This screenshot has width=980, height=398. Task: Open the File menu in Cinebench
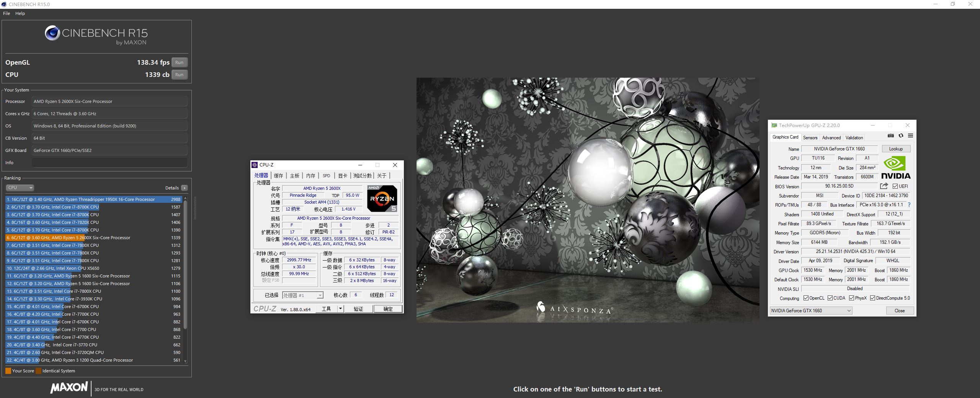(7, 13)
